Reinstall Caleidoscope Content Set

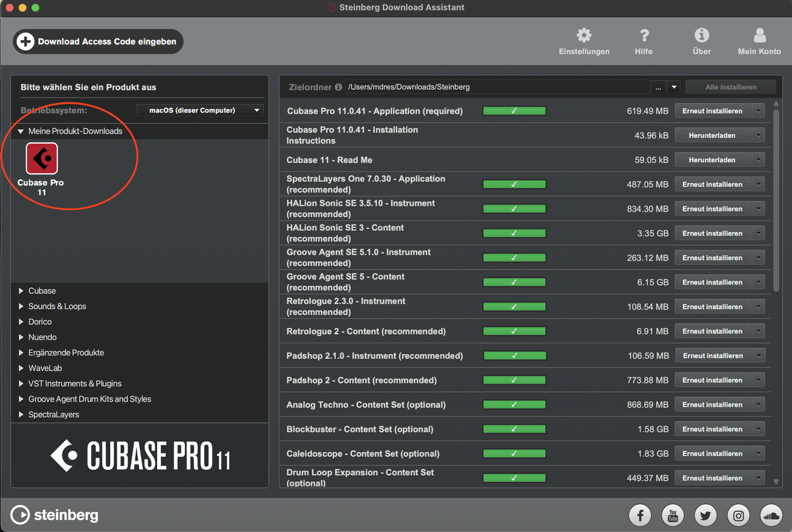pyautogui.click(x=712, y=453)
